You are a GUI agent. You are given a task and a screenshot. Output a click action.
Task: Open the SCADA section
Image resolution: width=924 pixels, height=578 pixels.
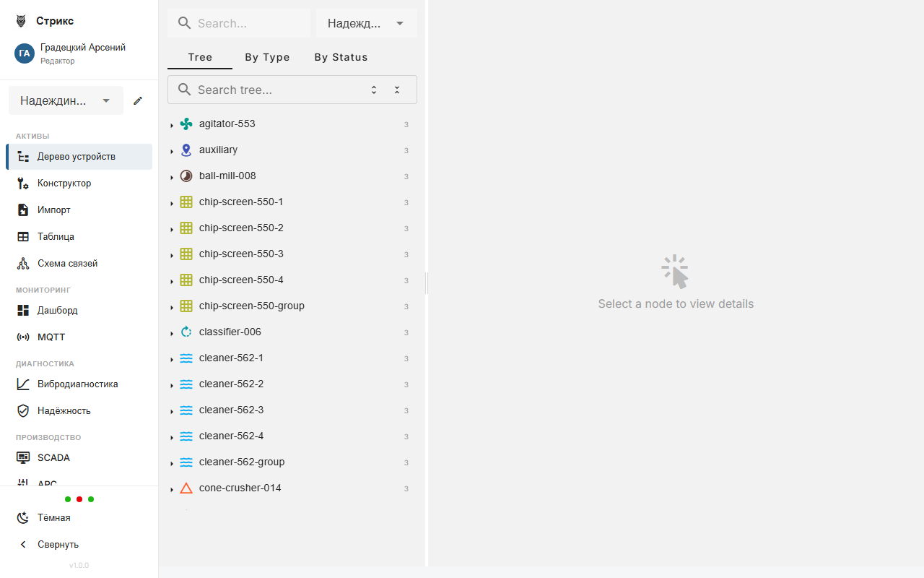click(53, 458)
